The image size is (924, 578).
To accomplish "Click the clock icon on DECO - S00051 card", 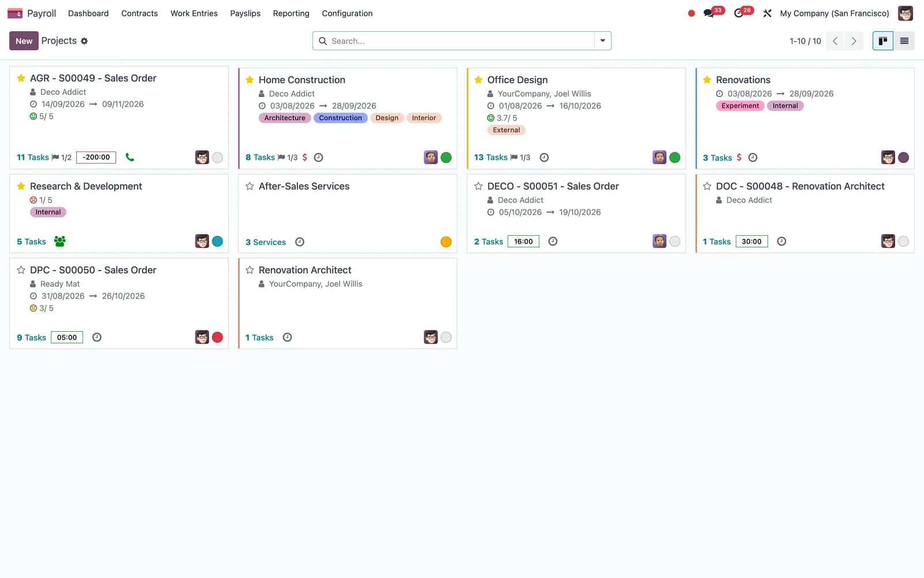I will click(x=553, y=241).
